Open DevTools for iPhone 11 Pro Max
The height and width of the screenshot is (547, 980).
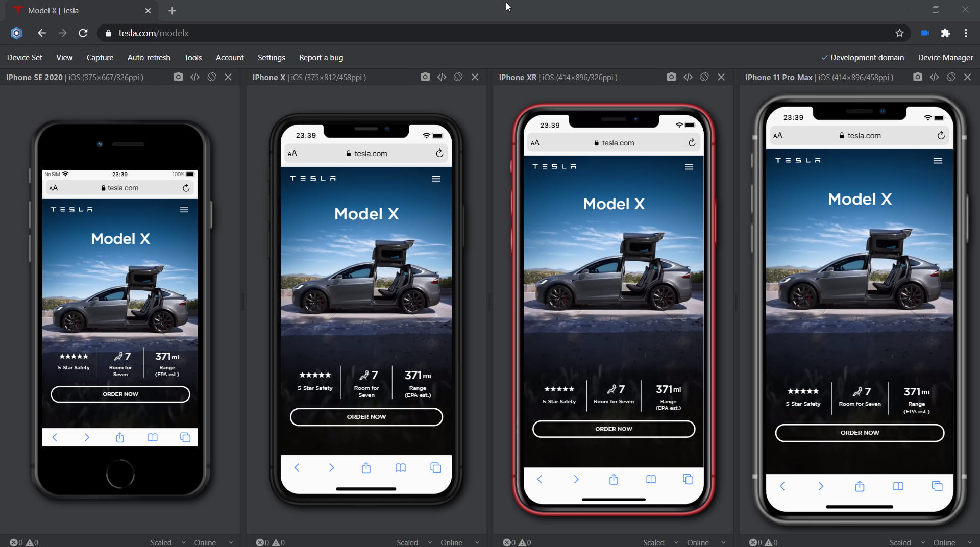click(x=934, y=77)
